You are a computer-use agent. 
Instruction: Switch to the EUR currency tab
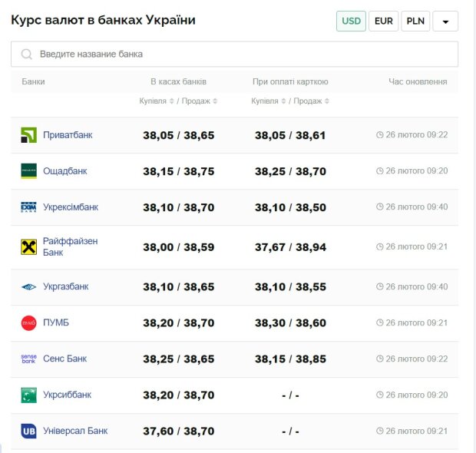(x=383, y=21)
